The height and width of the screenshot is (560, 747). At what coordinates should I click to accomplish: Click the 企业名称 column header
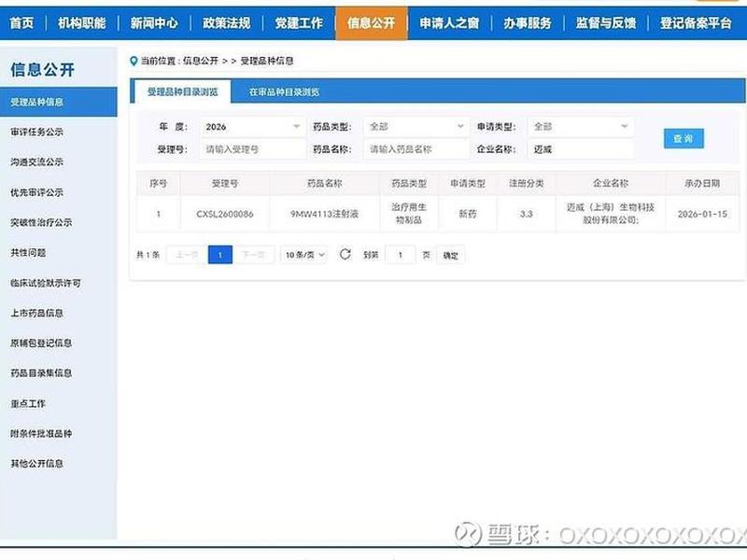pyautogui.click(x=611, y=183)
